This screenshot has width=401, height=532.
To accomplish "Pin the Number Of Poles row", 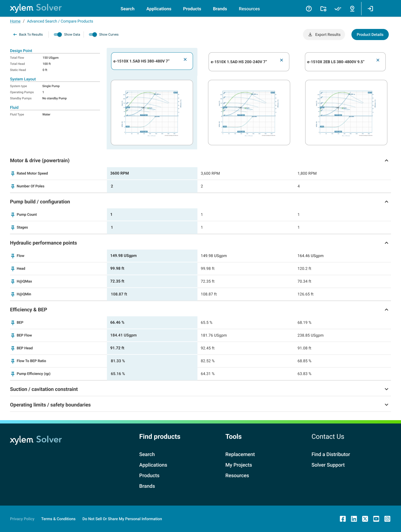I will click(13, 186).
